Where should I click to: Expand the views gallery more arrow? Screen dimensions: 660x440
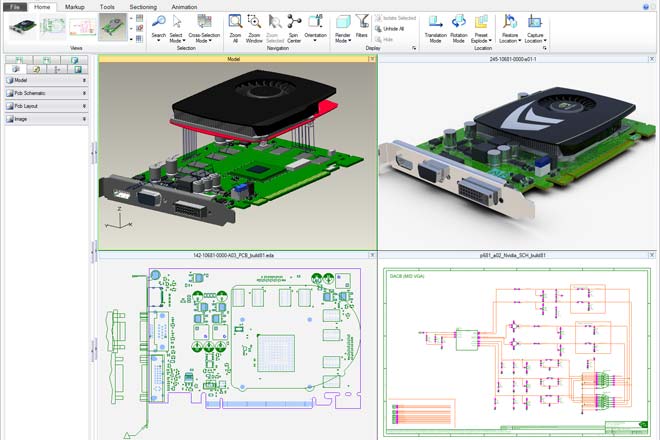(x=131, y=39)
